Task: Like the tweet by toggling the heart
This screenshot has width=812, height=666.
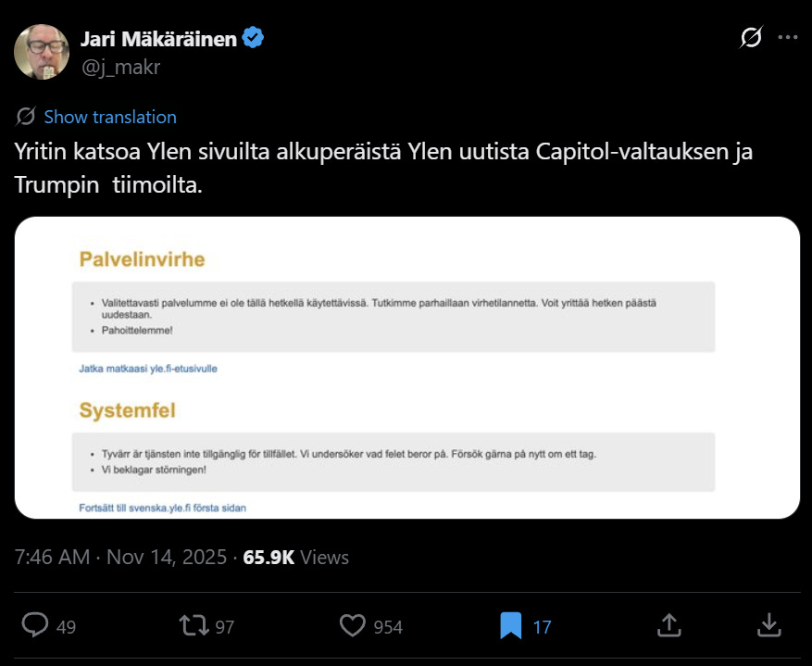Action: click(351, 626)
